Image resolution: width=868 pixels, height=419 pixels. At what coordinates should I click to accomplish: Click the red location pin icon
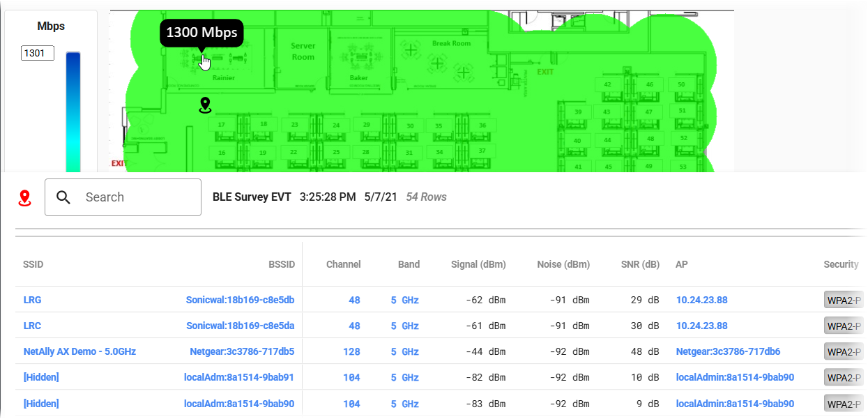(25, 198)
